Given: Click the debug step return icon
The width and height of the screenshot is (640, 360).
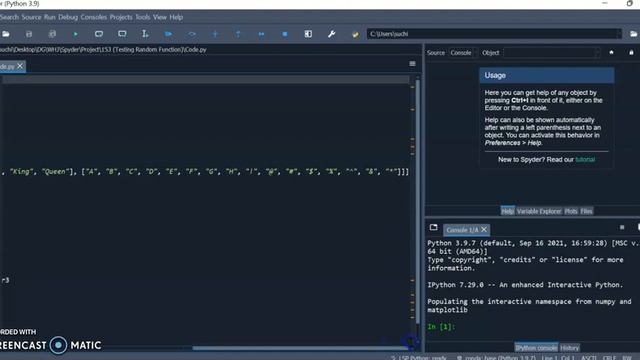Looking at the screenshot, I should click(238, 34).
